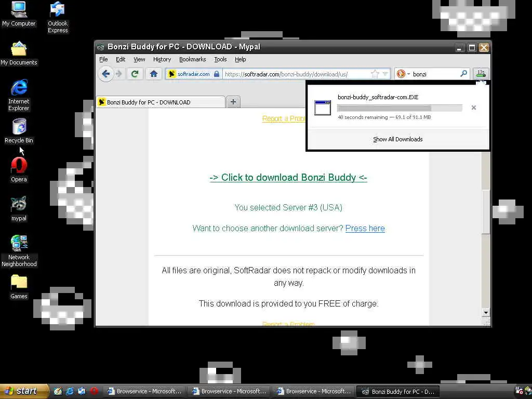532x399 pixels.
Task: Open My Computer desktop icon
Action: coord(19,14)
